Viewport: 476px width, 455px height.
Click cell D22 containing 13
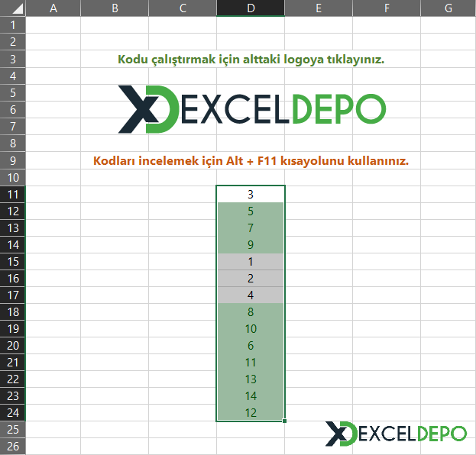tap(251, 379)
